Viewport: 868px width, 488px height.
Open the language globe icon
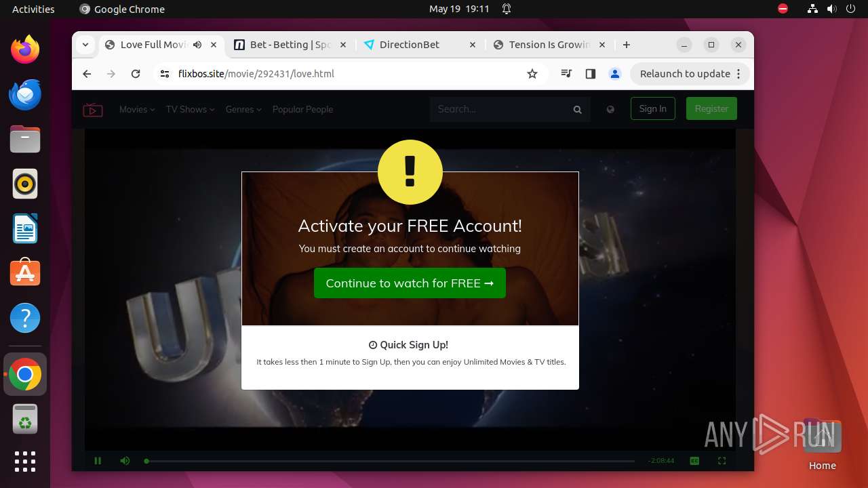[x=610, y=109]
